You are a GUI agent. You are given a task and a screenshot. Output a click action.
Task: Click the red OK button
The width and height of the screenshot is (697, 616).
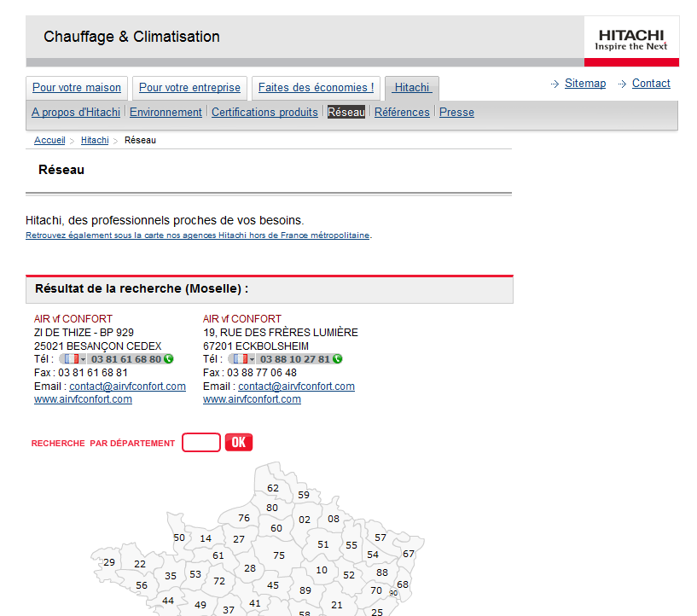(239, 442)
